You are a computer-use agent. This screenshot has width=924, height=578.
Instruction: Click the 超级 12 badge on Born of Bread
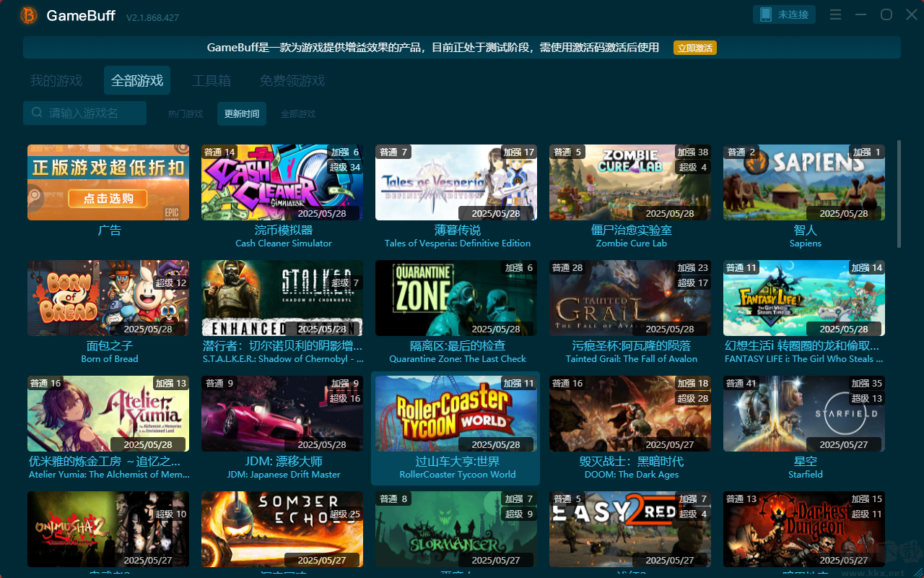[171, 282]
